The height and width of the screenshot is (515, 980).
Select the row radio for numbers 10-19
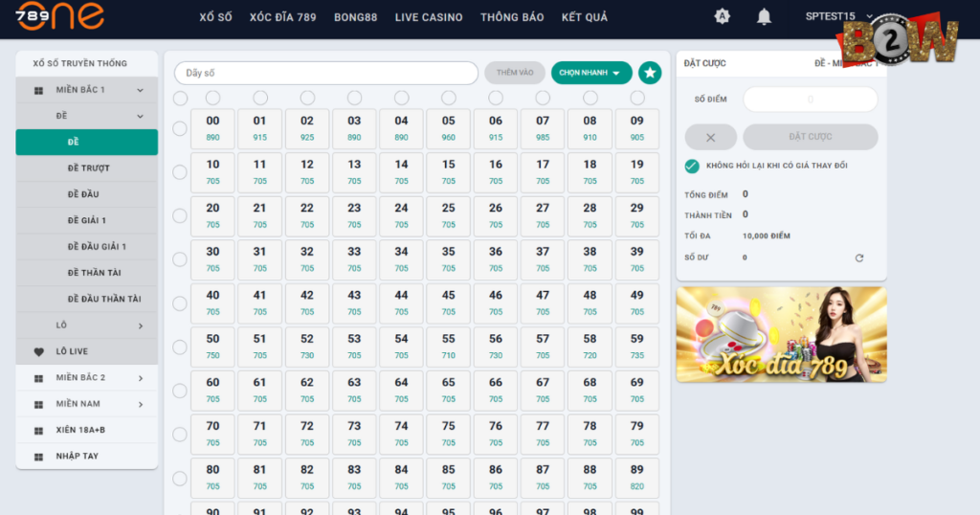click(x=180, y=172)
